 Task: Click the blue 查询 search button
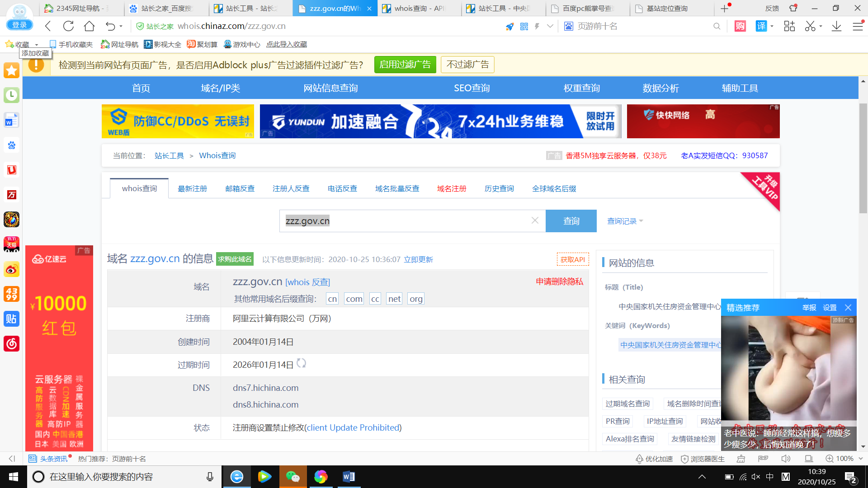point(571,221)
